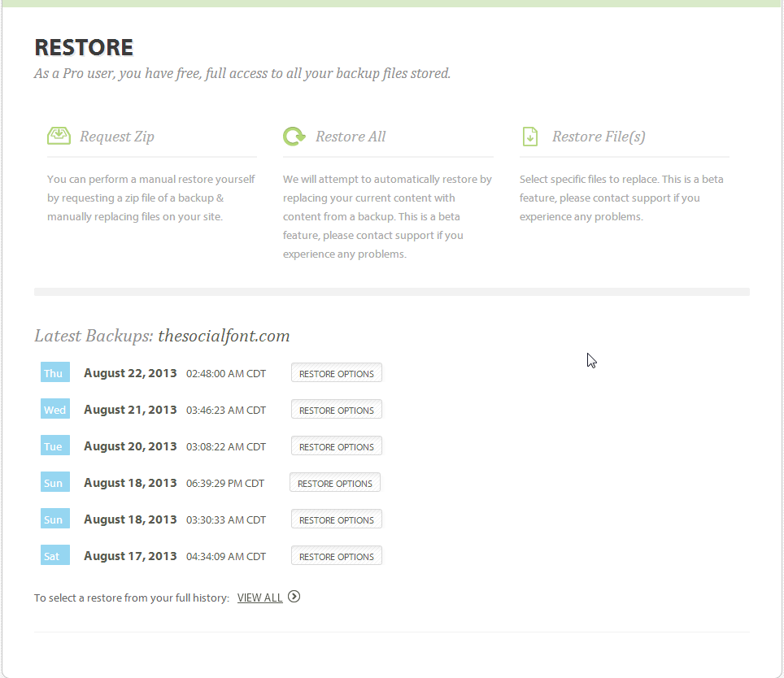Select the Sun badge for 03:30:33 AM backup
This screenshot has width=784, height=678.
(x=55, y=519)
